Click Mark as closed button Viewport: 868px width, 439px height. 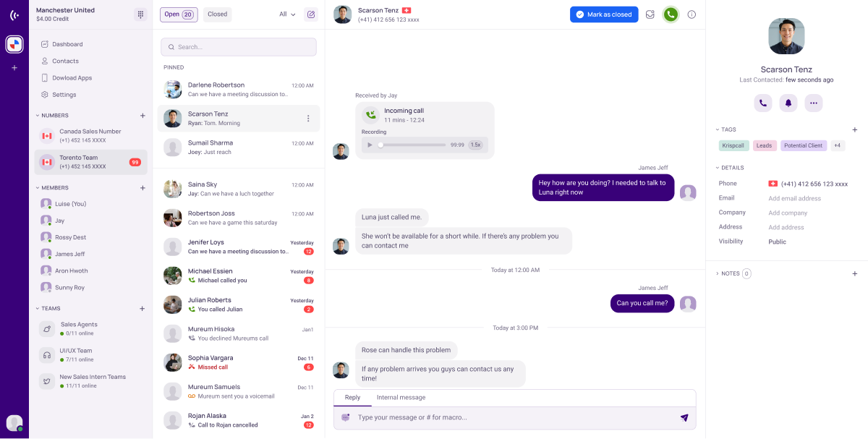(604, 14)
